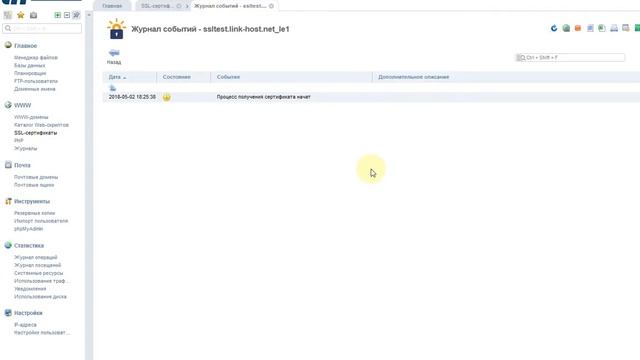Open Уведомления in the sidebar
The width and height of the screenshot is (640, 360).
30,289
